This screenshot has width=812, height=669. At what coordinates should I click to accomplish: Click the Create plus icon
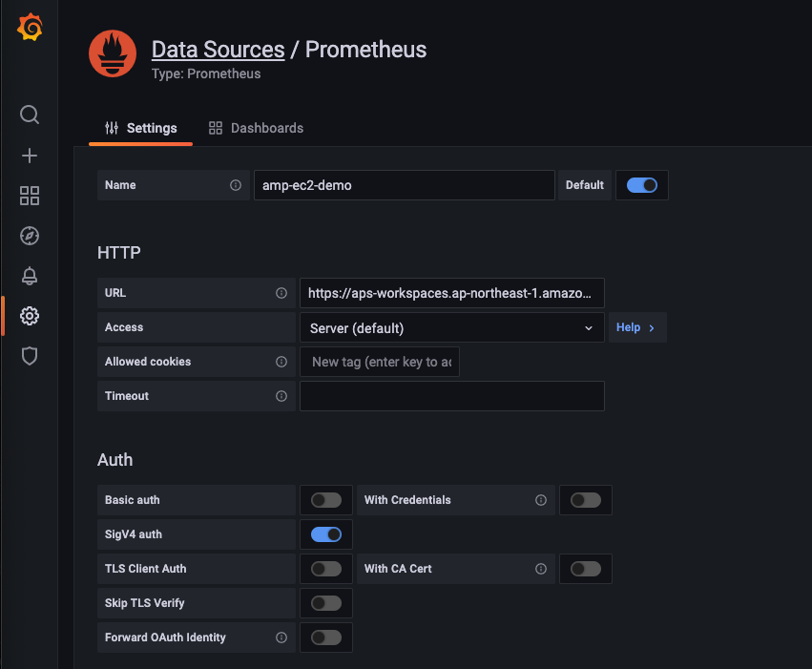coord(30,156)
